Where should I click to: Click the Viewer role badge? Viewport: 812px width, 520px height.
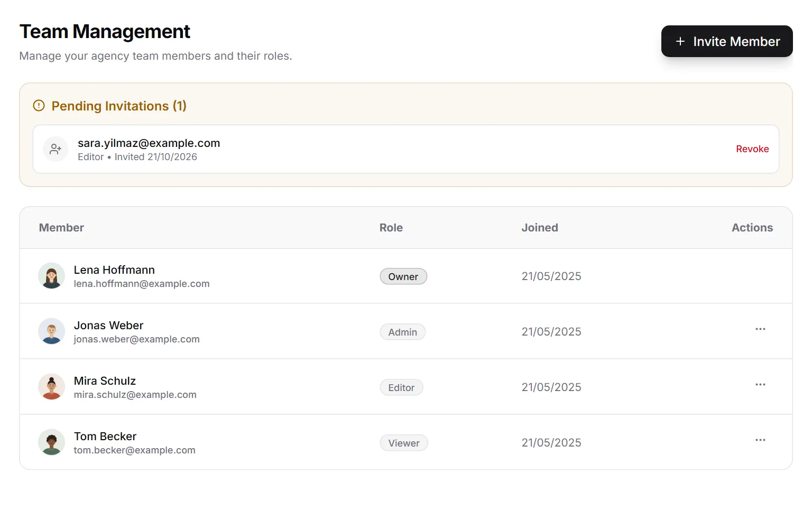click(404, 443)
